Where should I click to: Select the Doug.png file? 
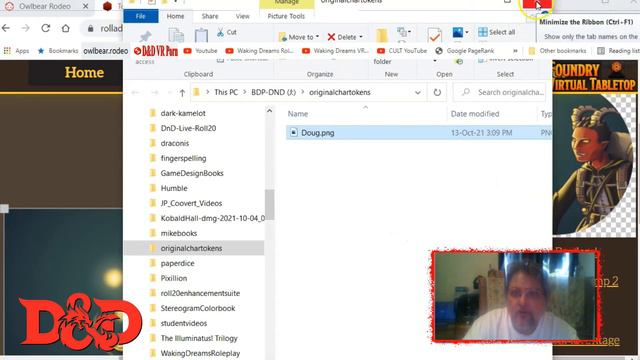pos(418,133)
